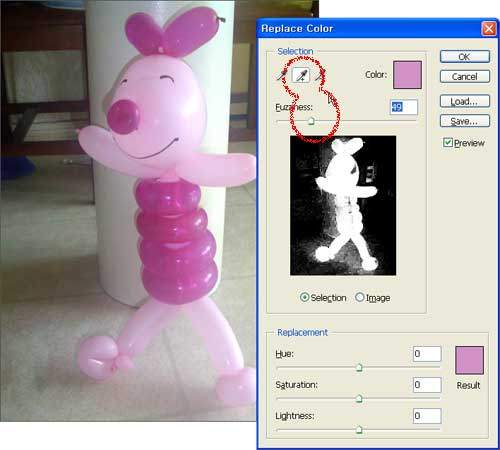500x450 pixels.
Task: Focus the Fuzziness value field
Action: click(404, 107)
